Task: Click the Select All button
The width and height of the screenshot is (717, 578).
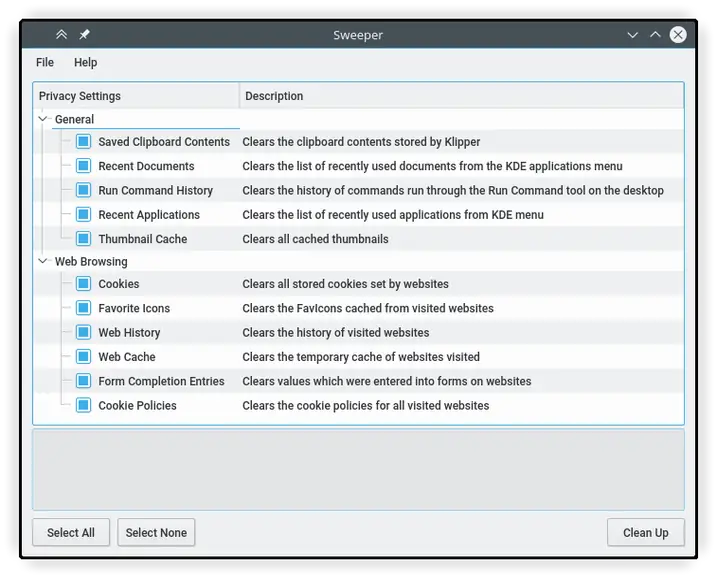Action: 71,532
